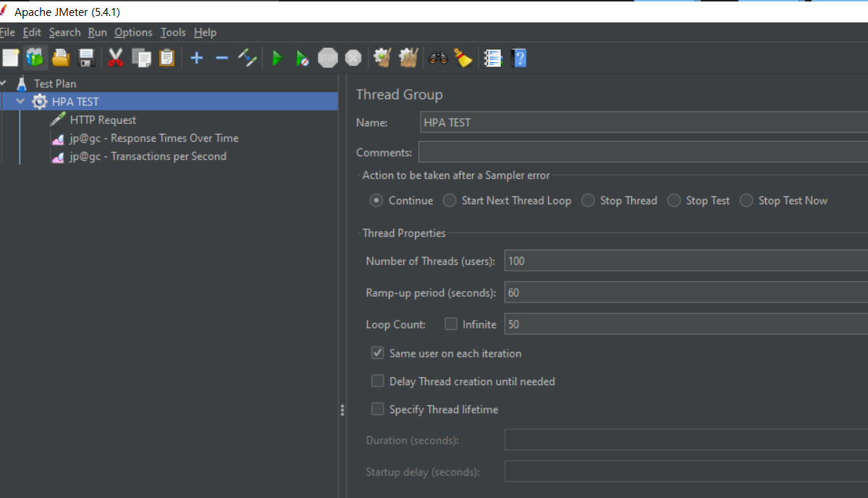Open the Templates icon in toolbar
The width and height of the screenshot is (868, 498).
35,58
